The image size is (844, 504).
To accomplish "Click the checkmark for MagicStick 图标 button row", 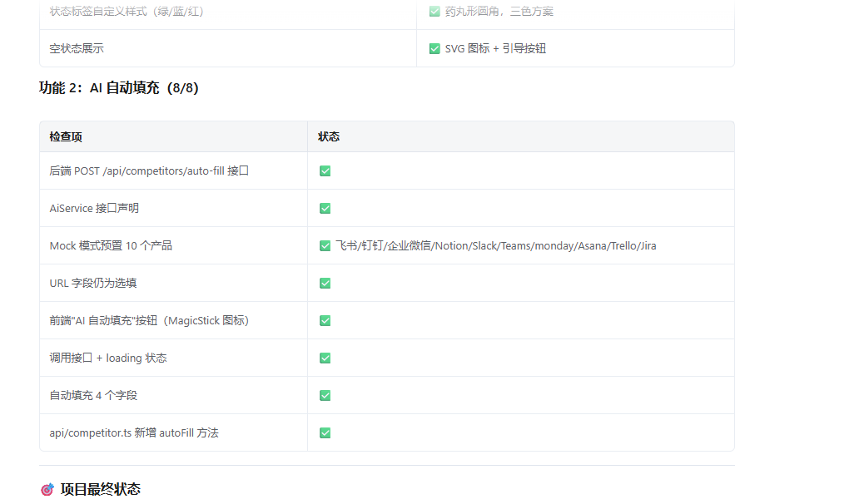I will click(325, 320).
